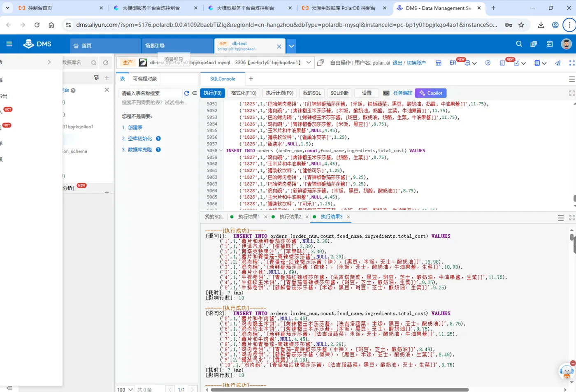Click the table name search field
Image resolution: width=576 pixels, height=392 pixels.
[x=150, y=93]
